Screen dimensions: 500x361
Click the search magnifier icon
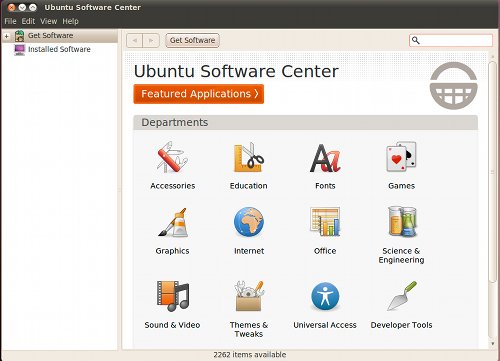pos(415,40)
